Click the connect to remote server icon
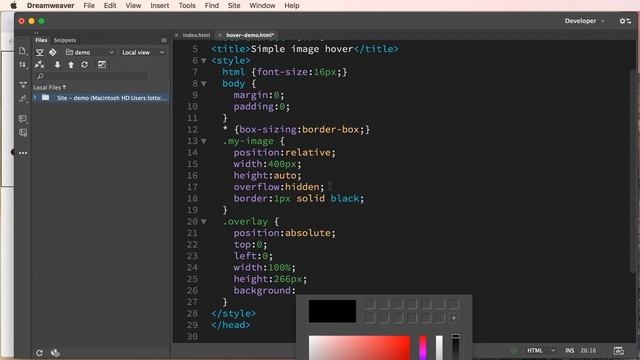 coord(40,64)
